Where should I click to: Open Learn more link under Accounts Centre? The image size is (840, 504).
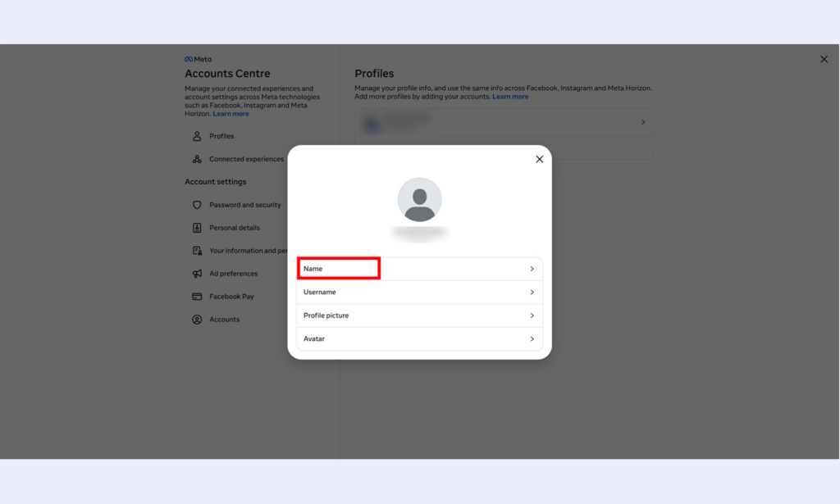tap(231, 113)
